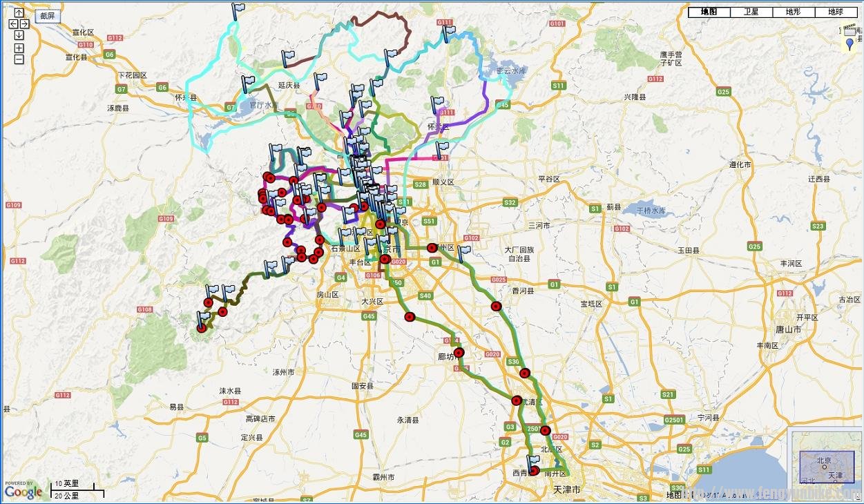Viewport: 864px width, 504px height.
Task: Pan the map down with the arrow
Action: (x=19, y=35)
